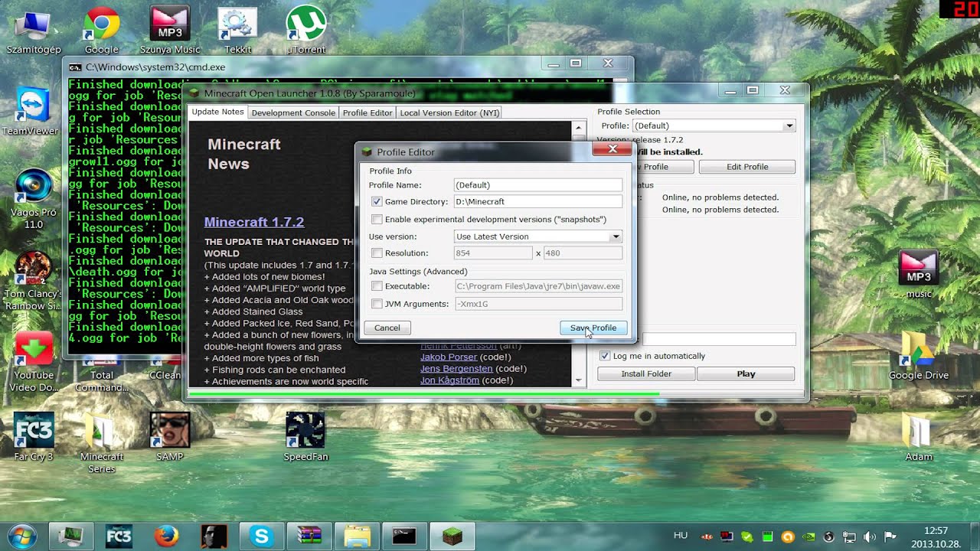Open the Szunya Music MP3 shortcut

[169, 31]
